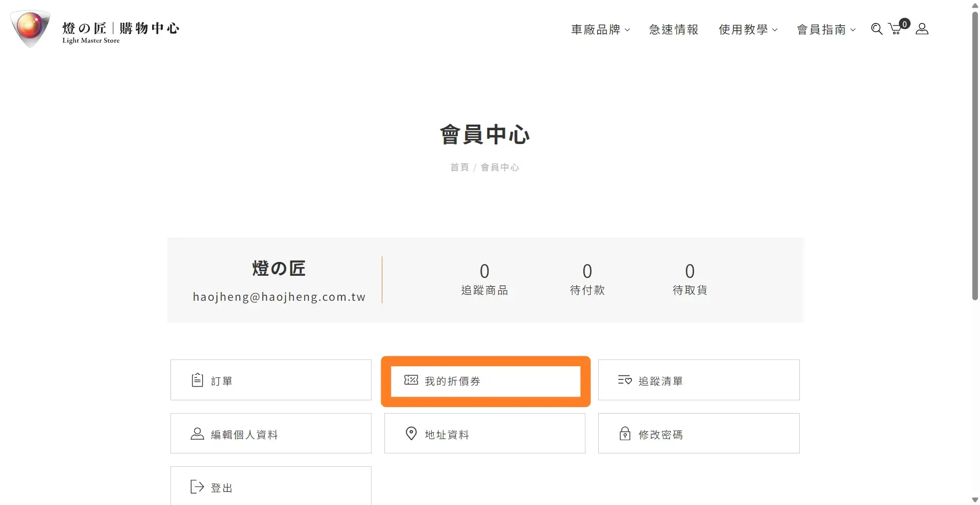Click the 首頁 breadcrumb link

459,167
